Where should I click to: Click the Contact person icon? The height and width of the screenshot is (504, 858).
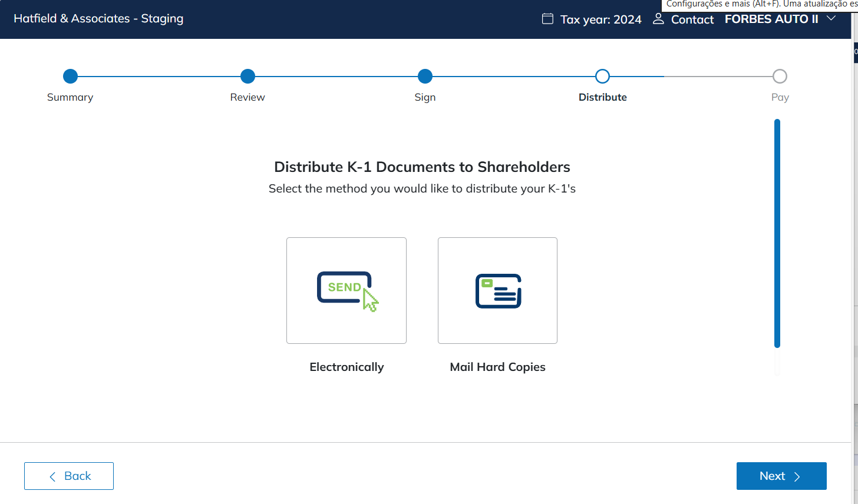(x=658, y=19)
